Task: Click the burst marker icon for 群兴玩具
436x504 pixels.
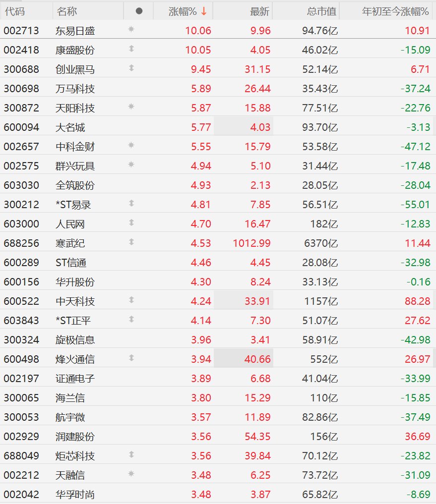Action: coord(131,164)
